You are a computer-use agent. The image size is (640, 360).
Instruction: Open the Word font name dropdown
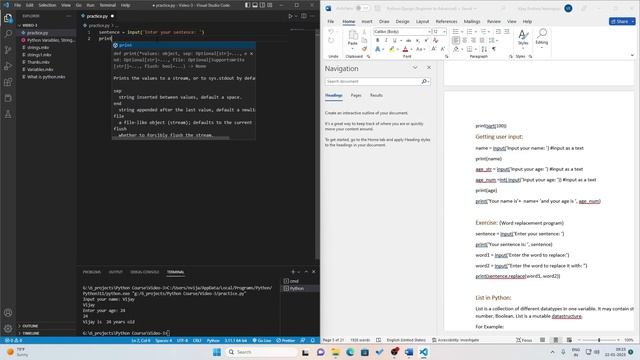coord(429,31)
